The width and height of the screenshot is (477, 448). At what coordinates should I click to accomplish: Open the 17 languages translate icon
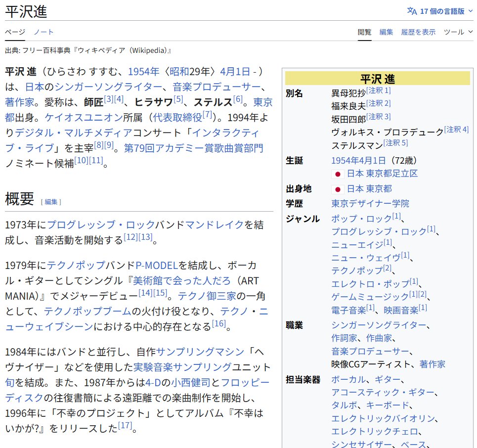pyautogui.click(x=412, y=11)
